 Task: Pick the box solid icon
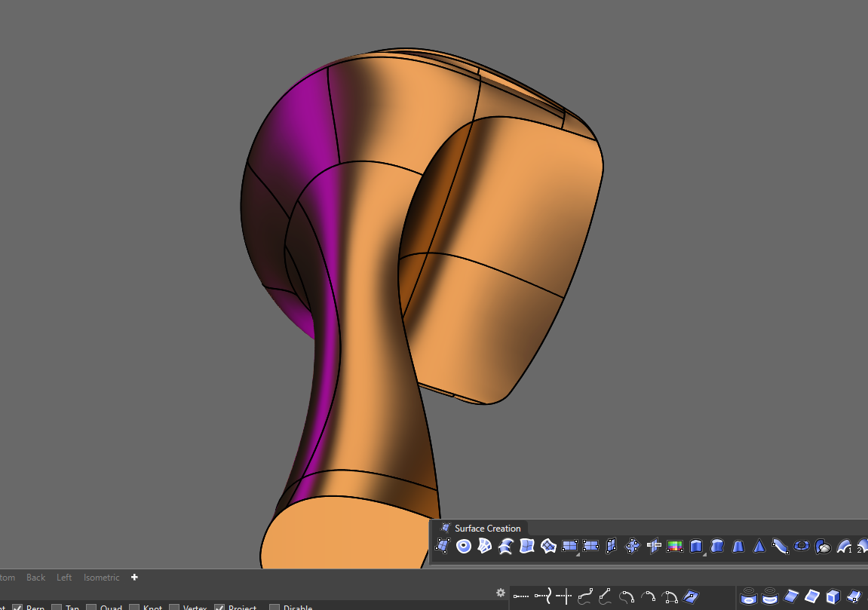coord(833,596)
